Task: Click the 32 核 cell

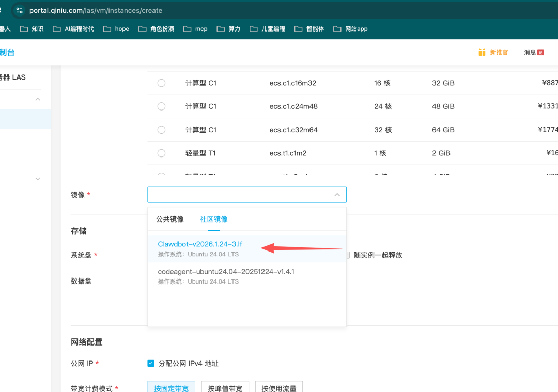Action: click(383, 130)
